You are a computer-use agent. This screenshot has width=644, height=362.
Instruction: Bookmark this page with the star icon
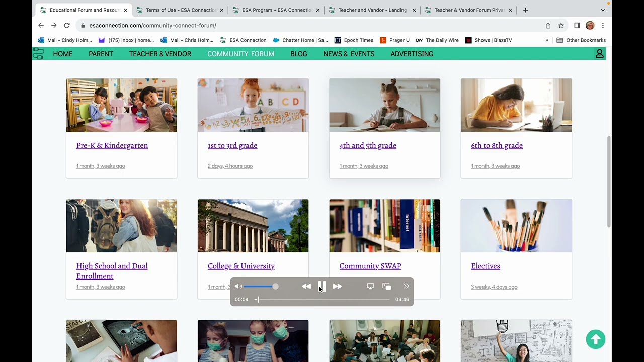point(561,25)
